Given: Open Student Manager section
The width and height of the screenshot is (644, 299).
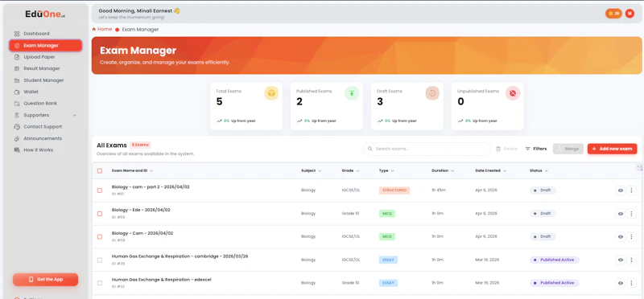Looking at the screenshot, I should [x=43, y=80].
